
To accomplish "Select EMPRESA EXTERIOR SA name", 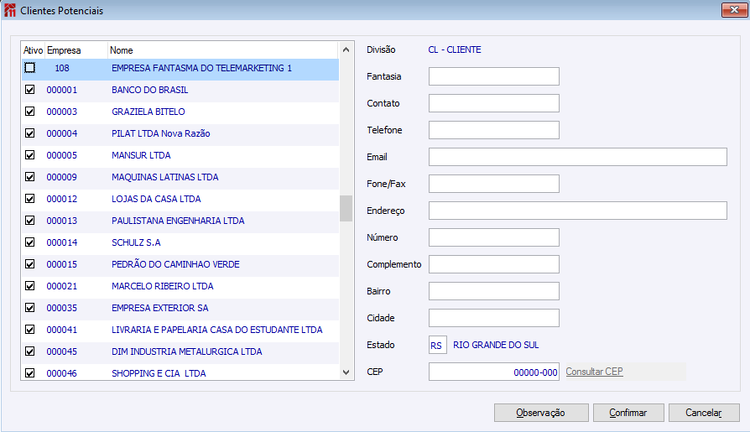I will (x=160, y=308).
